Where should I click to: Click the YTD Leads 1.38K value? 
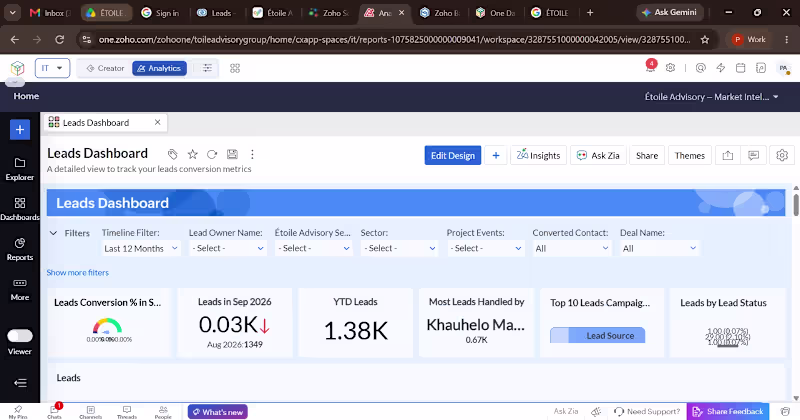(356, 331)
